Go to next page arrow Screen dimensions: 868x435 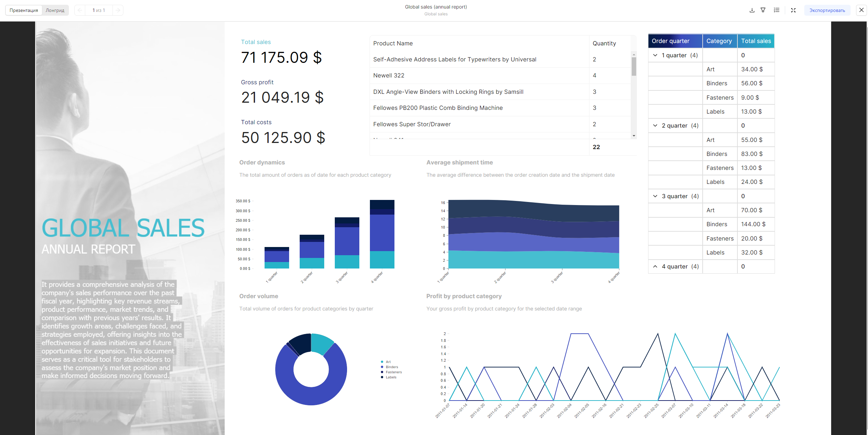pyautogui.click(x=118, y=10)
